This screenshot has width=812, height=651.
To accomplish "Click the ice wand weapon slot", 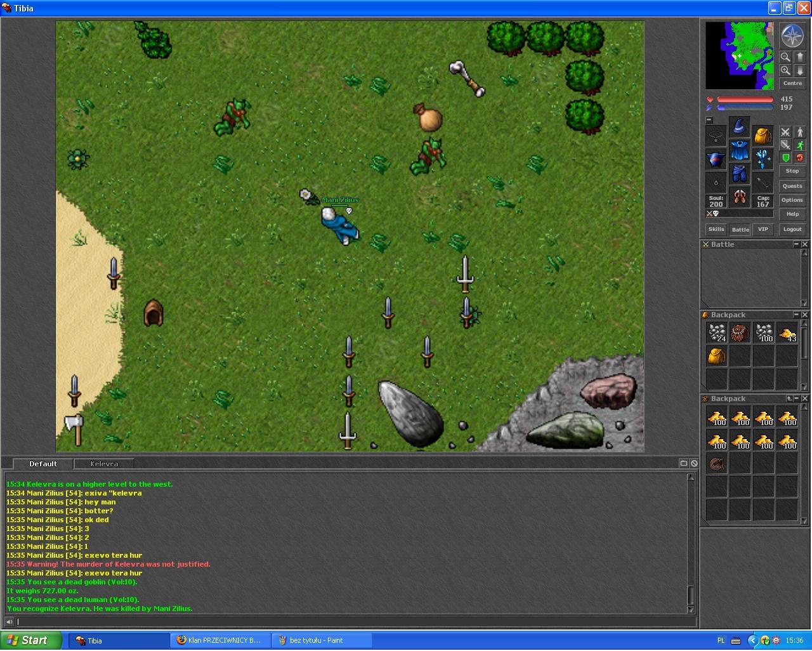I will click(763, 159).
